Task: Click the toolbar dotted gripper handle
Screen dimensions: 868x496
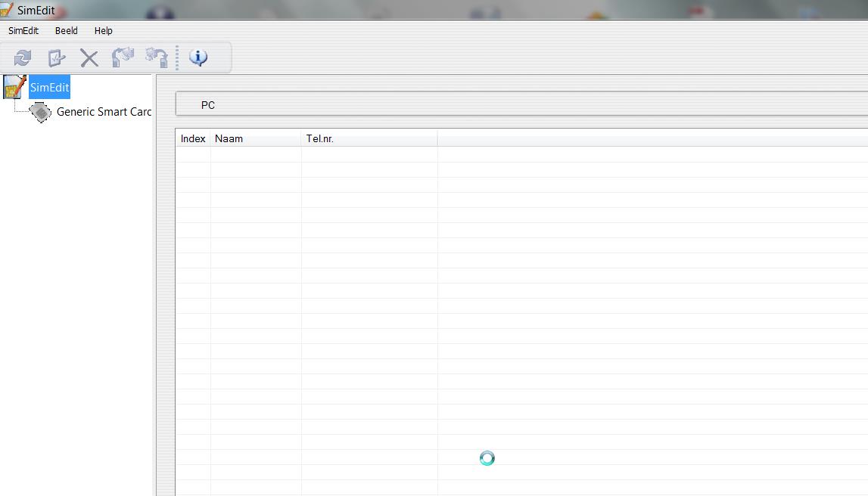Action: click(x=177, y=57)
